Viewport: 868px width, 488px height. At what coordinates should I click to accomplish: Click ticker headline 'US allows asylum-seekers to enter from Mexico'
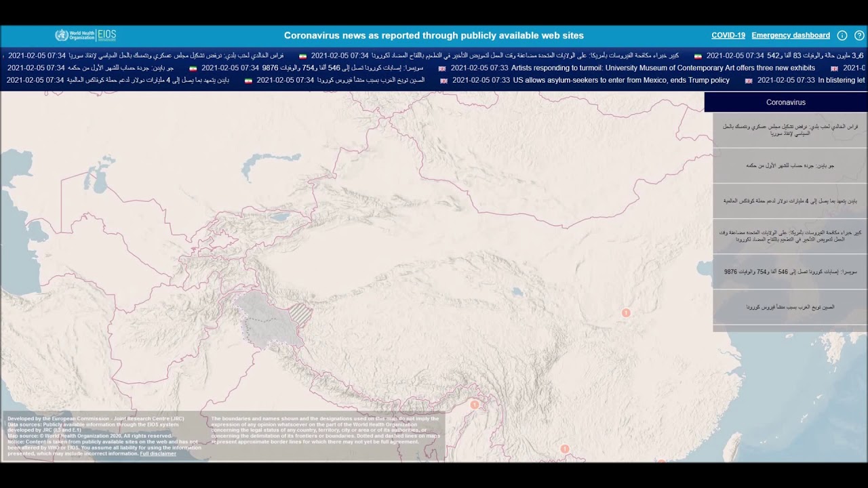(621, 80)
